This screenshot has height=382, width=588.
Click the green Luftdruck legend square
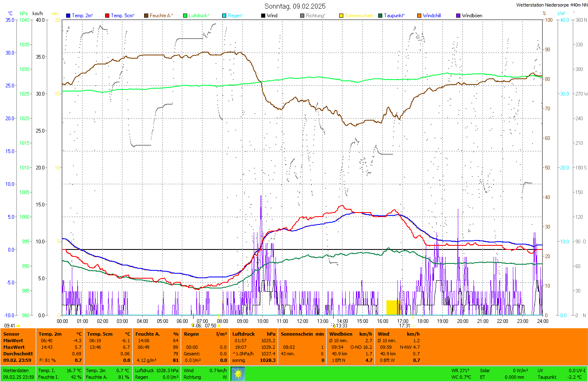click(x=185, y=16)
